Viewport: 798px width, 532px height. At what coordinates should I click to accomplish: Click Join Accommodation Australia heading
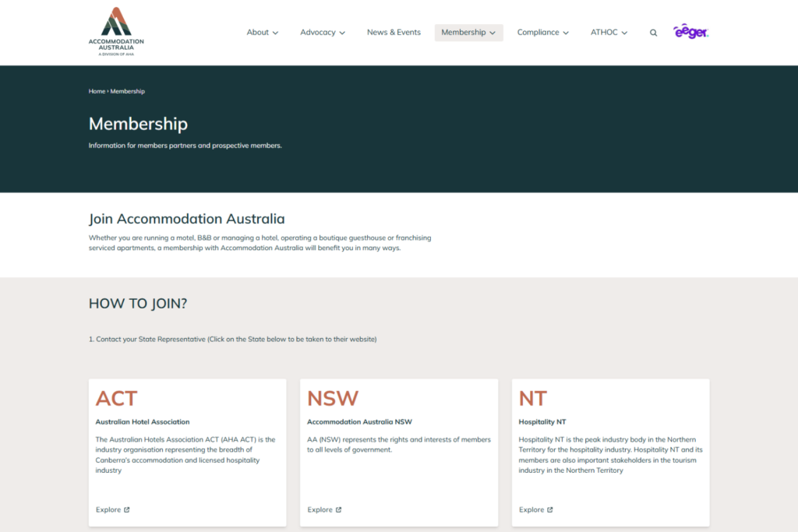pos(187,219)
